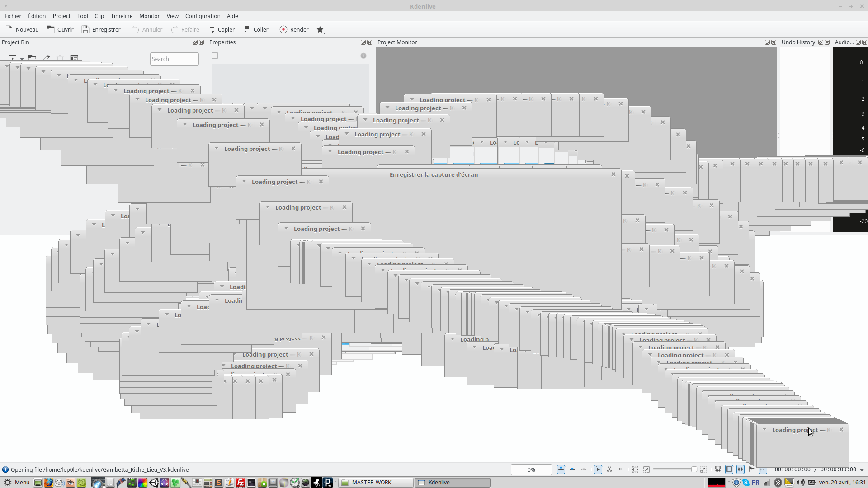Open window menu triangle of frontmost Loading project dialog

(764, 429)
